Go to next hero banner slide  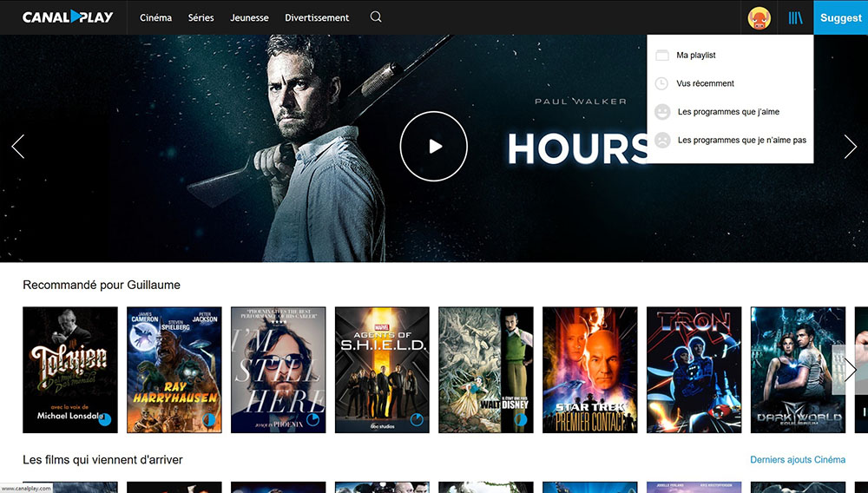851,147
